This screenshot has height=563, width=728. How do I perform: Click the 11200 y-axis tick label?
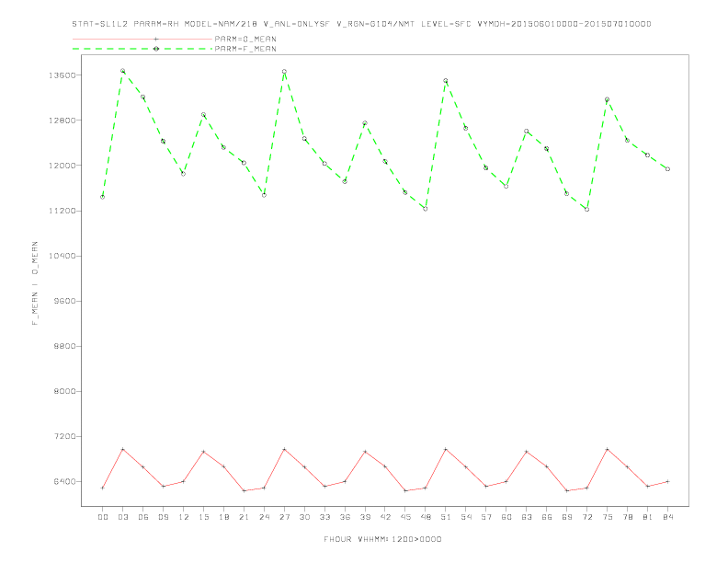point(62,211)
